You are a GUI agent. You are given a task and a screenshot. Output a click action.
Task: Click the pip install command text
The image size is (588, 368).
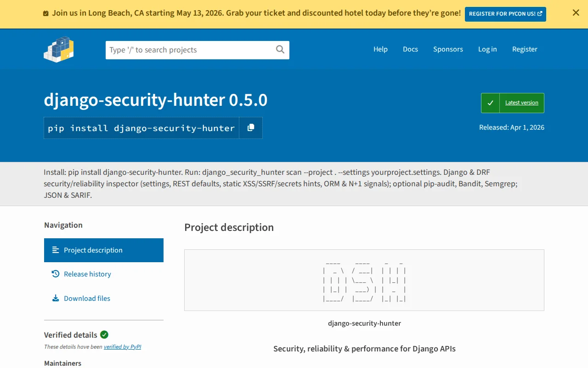tap(141, 128)
